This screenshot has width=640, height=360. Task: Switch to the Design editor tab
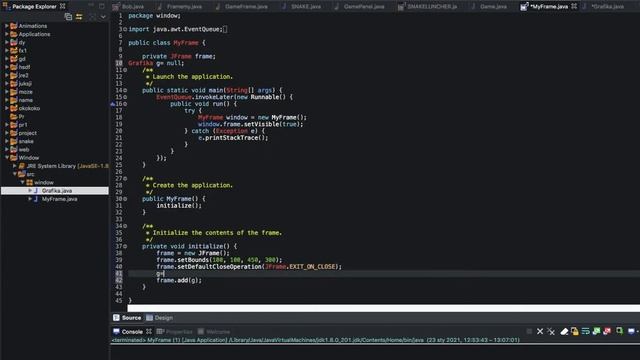pyautogui.click(x=160, y=318)
